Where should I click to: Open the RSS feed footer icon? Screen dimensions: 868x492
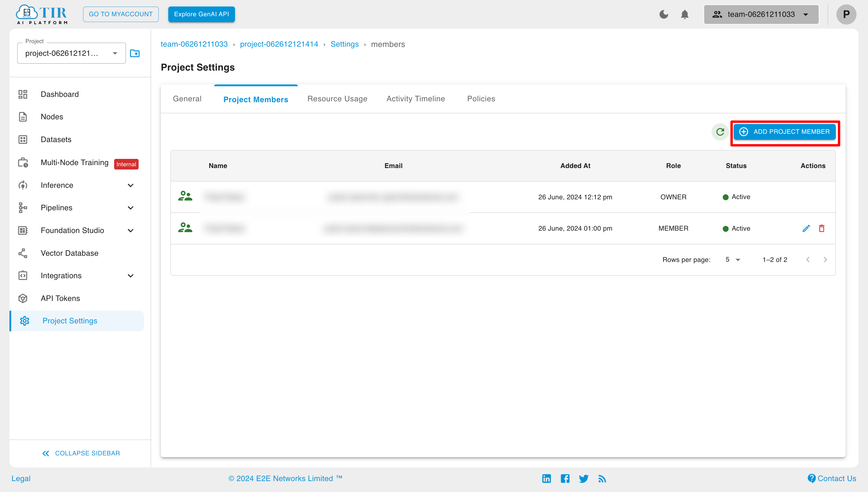coord(602,478)
